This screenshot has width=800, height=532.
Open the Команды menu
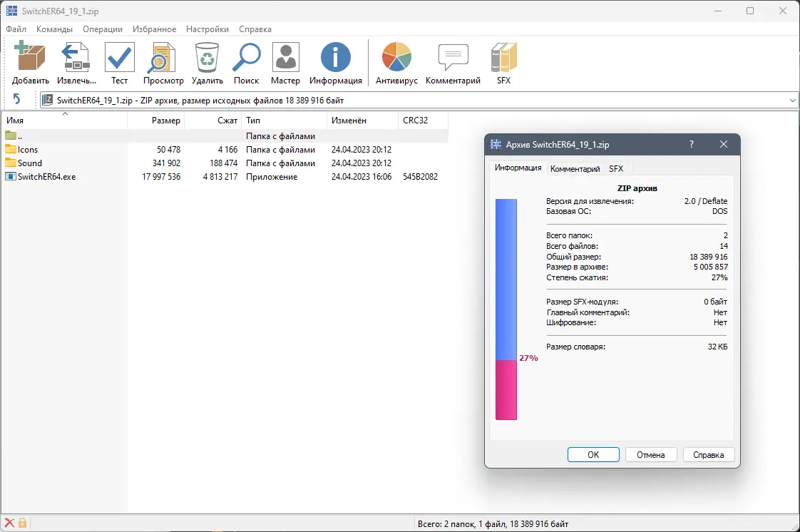point(54,29)
